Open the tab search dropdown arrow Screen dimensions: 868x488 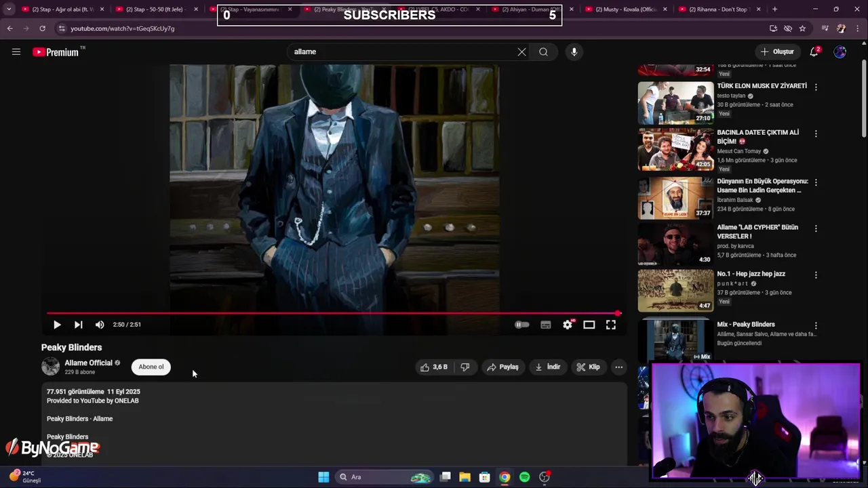pyautogui.click(x=8, y=9)
